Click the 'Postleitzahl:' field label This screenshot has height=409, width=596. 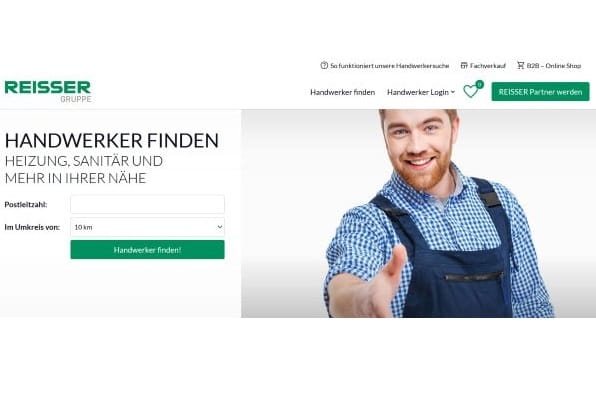point(26,204)
